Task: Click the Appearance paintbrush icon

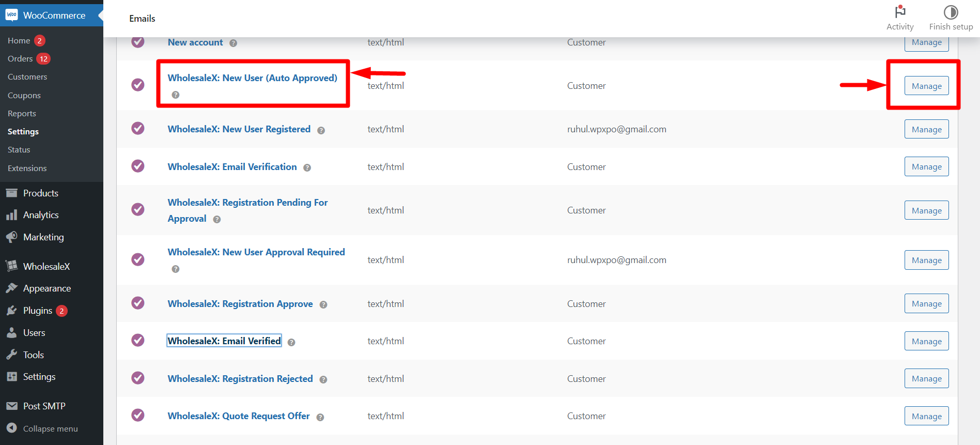Action: pos(11,288)
